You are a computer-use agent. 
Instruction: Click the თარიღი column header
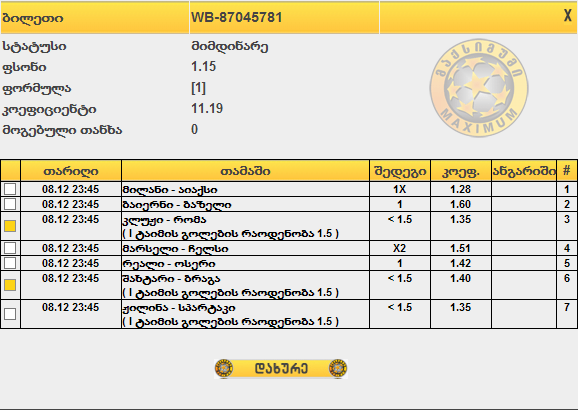[x=71, y=171]
